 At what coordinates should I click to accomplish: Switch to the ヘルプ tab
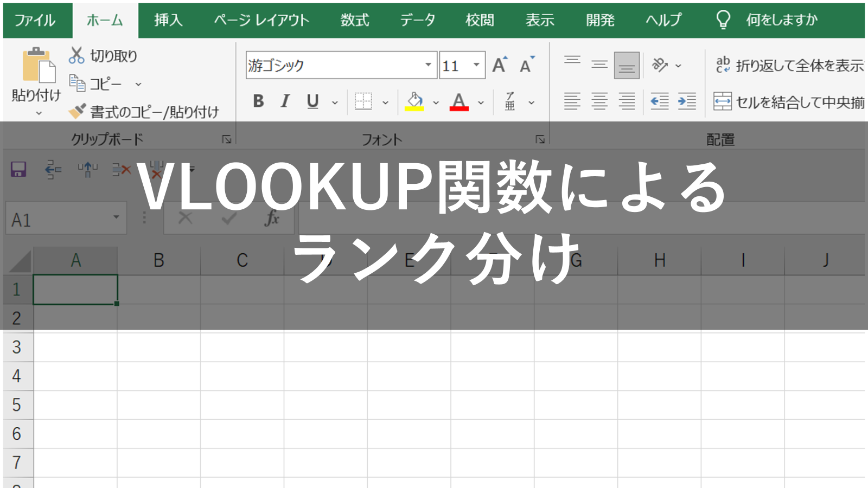tap(663, 20)
